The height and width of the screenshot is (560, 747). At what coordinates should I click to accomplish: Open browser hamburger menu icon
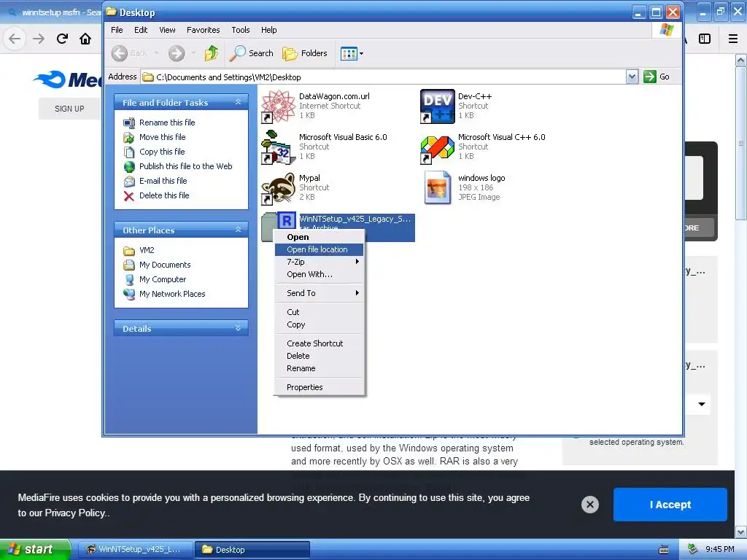[733, 39]
